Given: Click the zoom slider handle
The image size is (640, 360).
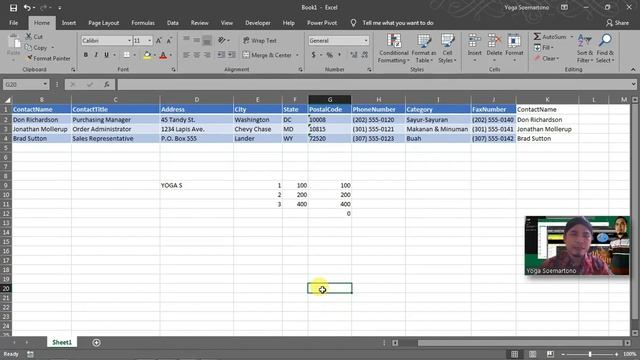Looking at the screenshot, I should [590, 354].
